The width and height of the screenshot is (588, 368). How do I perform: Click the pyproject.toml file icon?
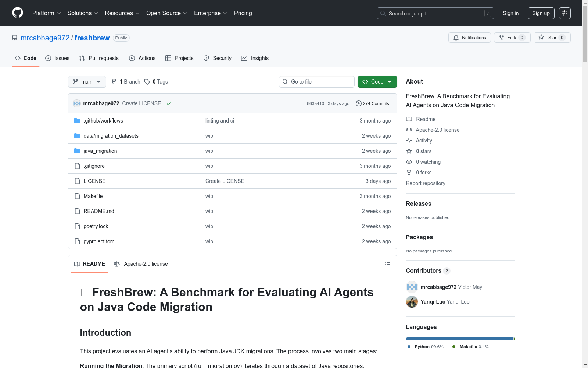pyautogui.click(x=77, y=241)
